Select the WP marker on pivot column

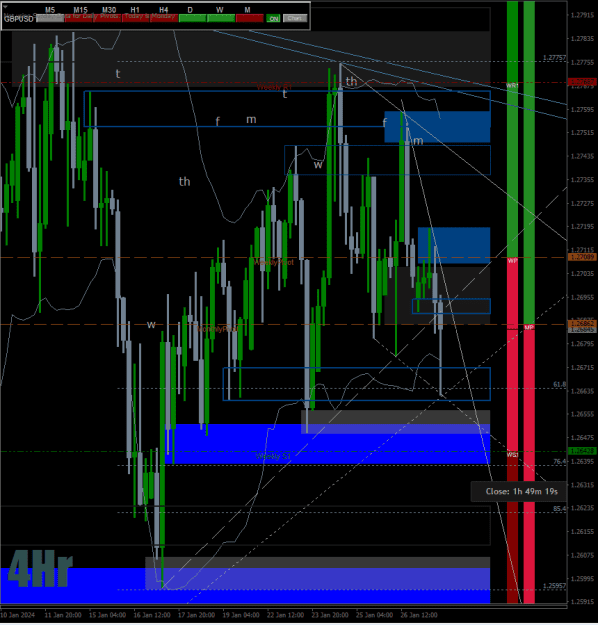pos(512,261)
